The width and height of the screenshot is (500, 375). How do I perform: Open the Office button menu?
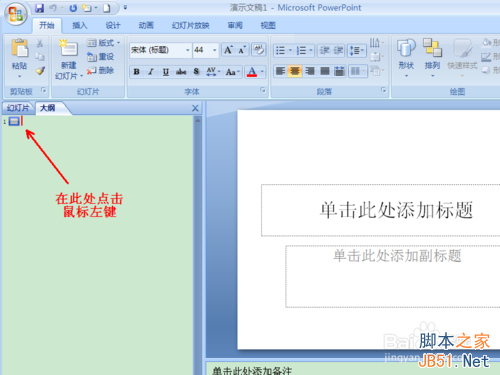[15, 14]
